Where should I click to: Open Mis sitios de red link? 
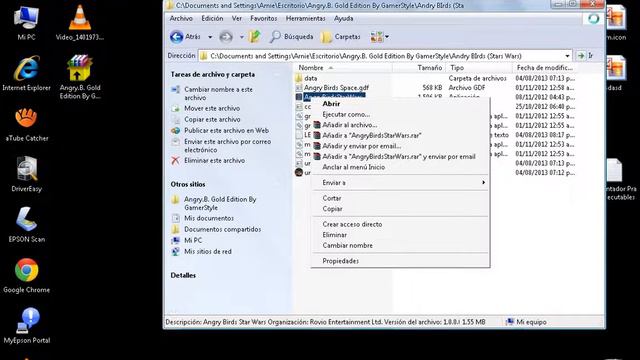pyautogui.click(x=207, y=251)
